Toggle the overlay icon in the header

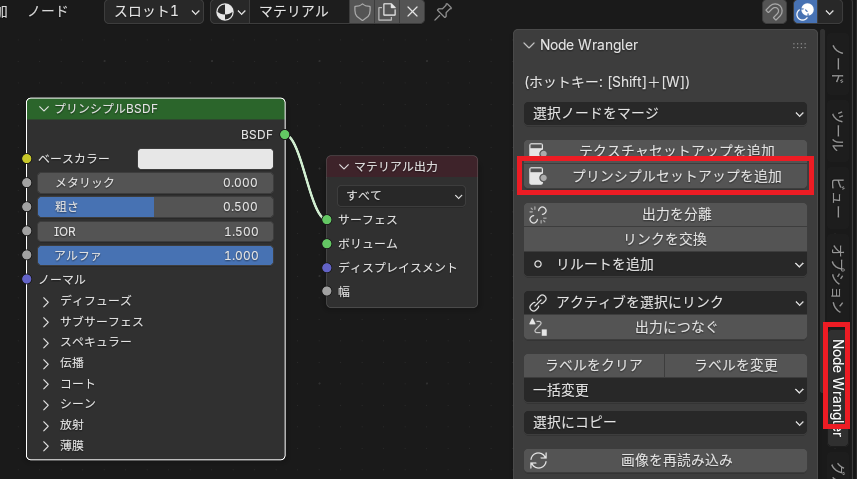[x=805, y=12]
